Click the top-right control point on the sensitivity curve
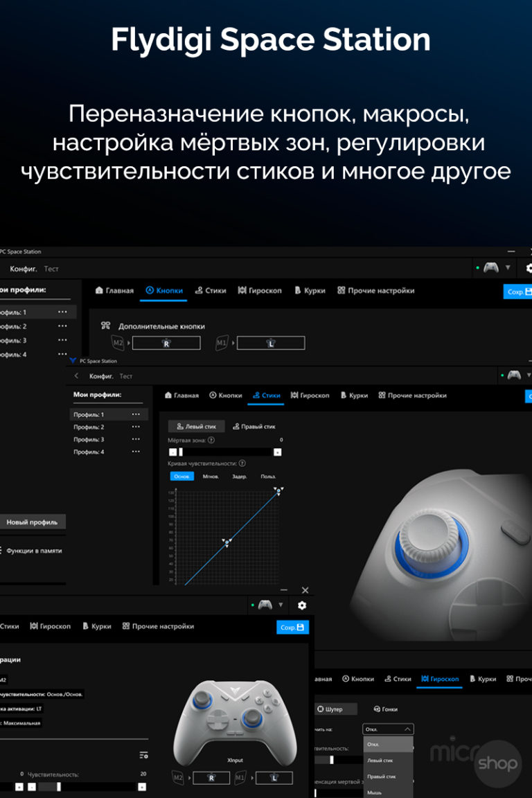Image resolution: width=532 pixels, height=798 pixels. click(278, 491)
